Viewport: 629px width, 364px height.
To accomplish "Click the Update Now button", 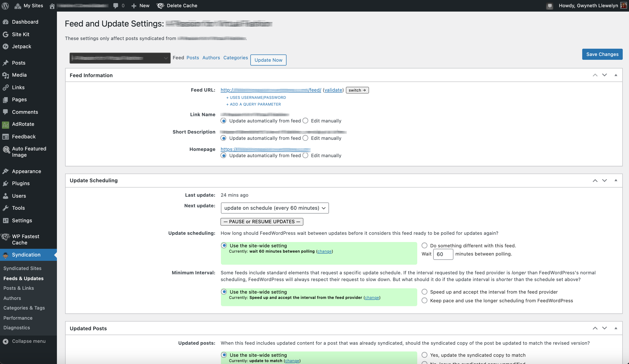I will pos(268,60).
